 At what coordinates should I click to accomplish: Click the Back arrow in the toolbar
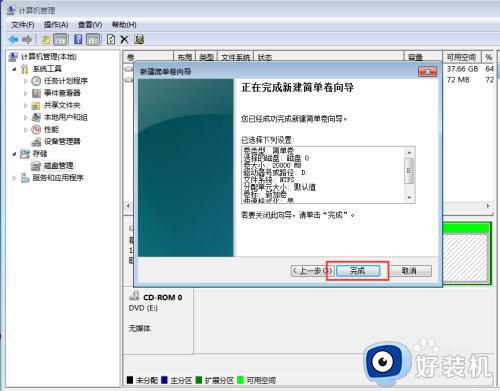[x=13, y=40]
